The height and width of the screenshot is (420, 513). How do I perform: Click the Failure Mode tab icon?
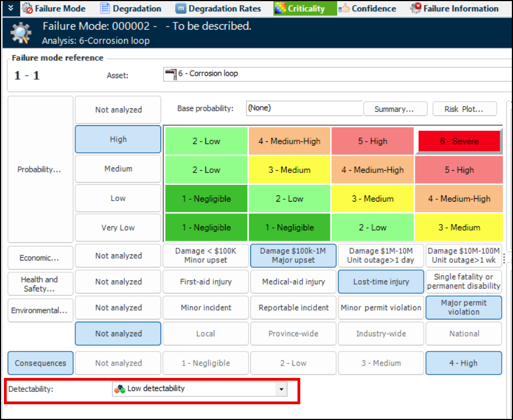28,8
